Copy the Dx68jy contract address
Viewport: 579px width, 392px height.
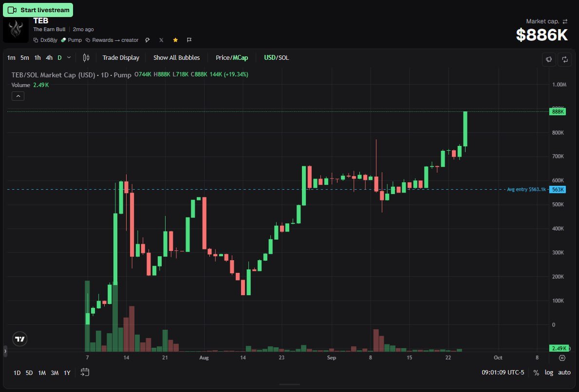coord(45,40)
